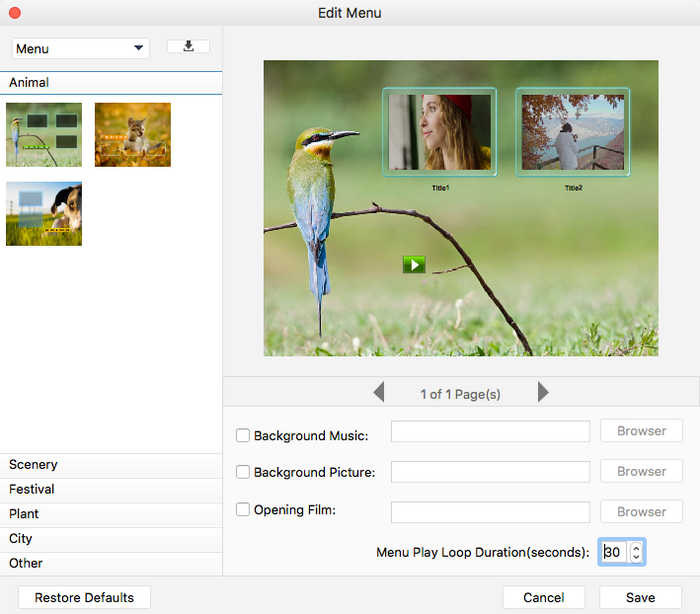This screenshot has width=700, height=614.
Task: Select Title1 video thumbnail in preview
Action: click(x=440, y=132)
